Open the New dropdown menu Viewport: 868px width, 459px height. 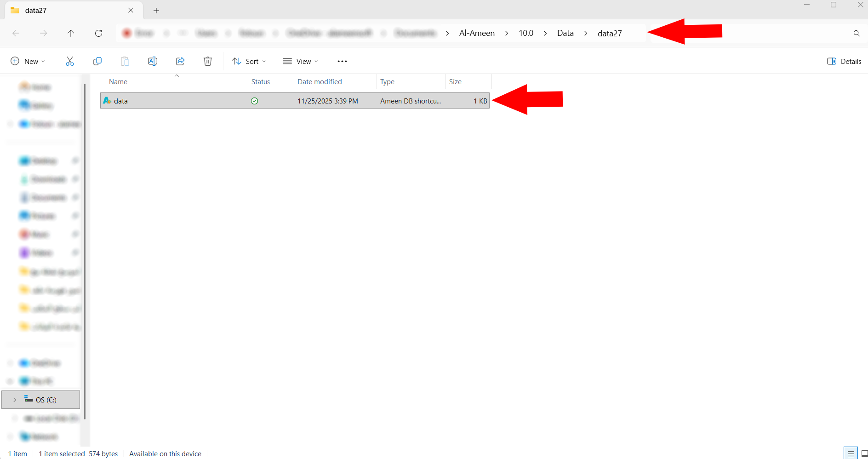(x=28, y=61)
